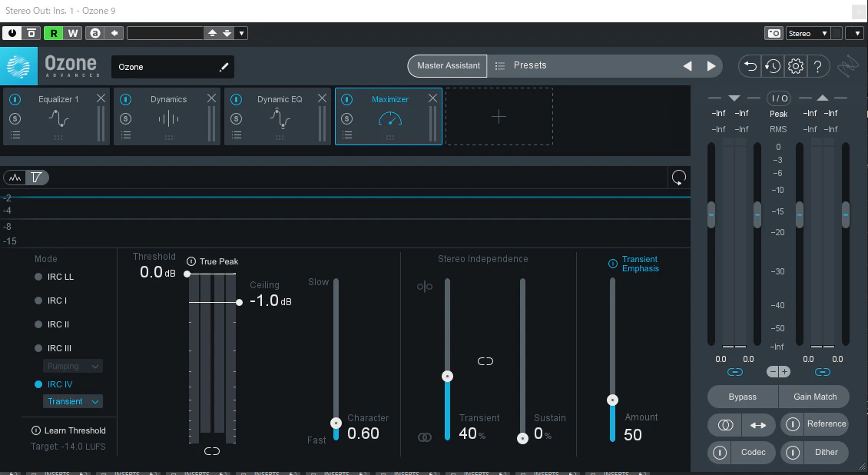Toggle the Read automation R button
Screen dimensions: 868x475
tap(54, 33)
